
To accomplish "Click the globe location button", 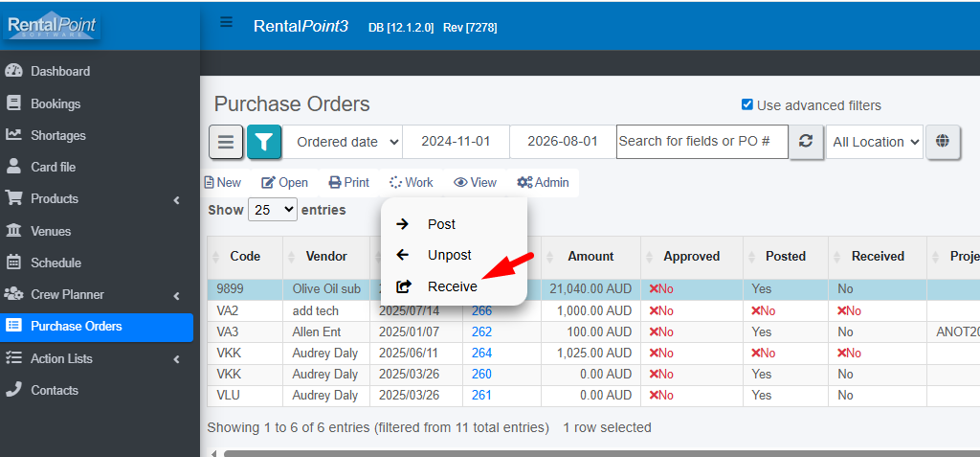I will (x=943, y=142).
